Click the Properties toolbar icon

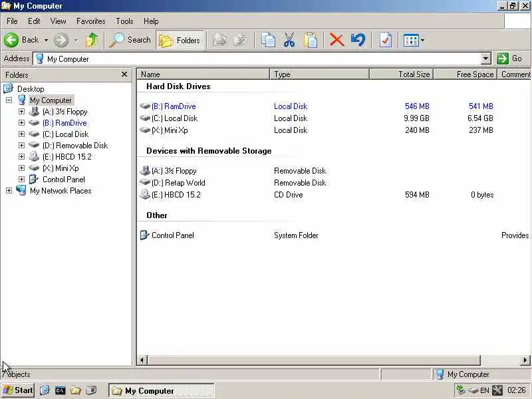(x=386, y=40)
